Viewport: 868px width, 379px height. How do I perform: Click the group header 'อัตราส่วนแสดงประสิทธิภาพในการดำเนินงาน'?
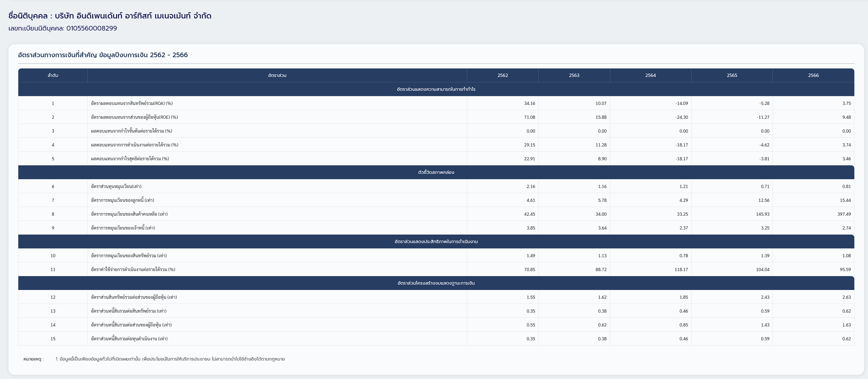point(436,242)
